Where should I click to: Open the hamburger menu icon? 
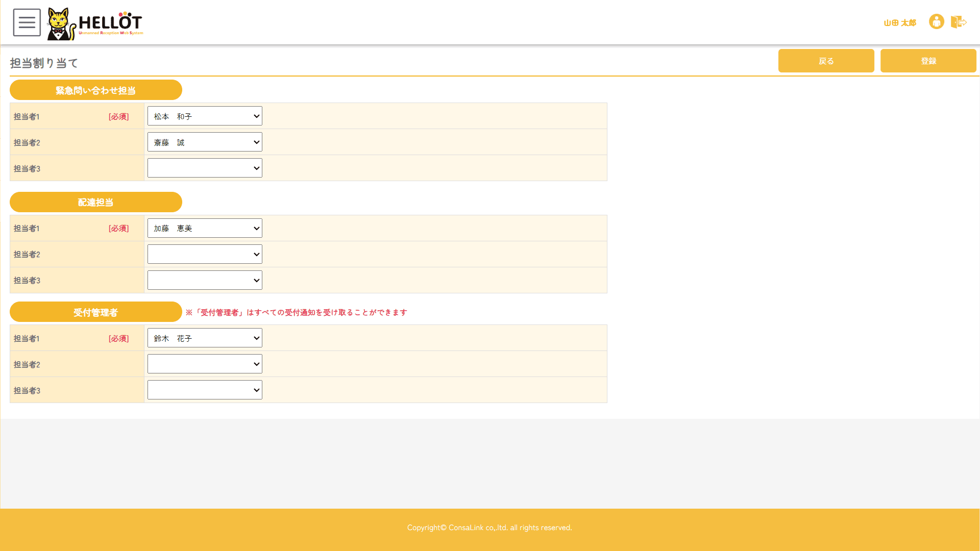coord(27,22)
